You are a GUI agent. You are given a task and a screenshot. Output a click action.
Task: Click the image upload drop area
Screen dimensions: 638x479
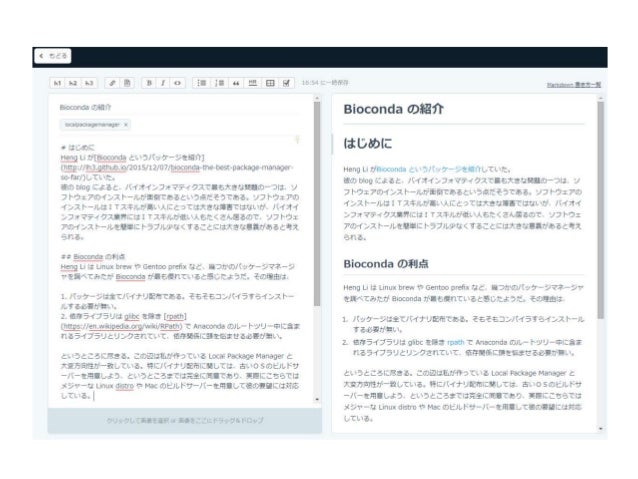(185, 420)
